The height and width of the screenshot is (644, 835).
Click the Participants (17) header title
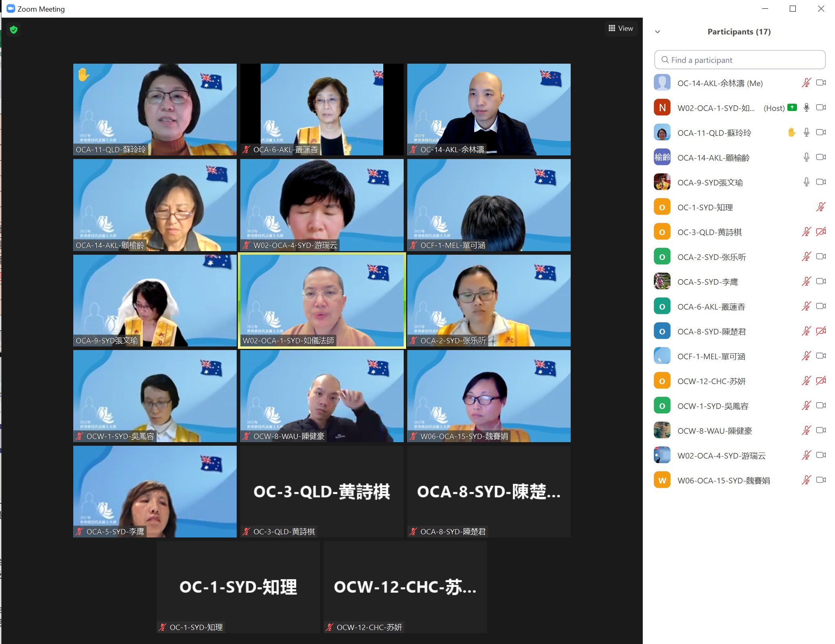pyautogui.click(x=738, y=32)
